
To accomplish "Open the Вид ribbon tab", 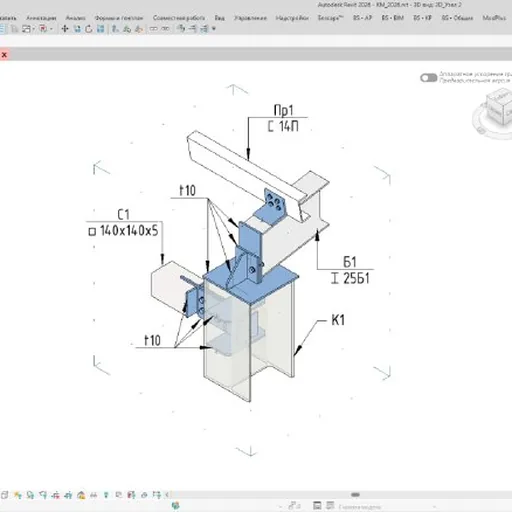I will coord(219,18).
